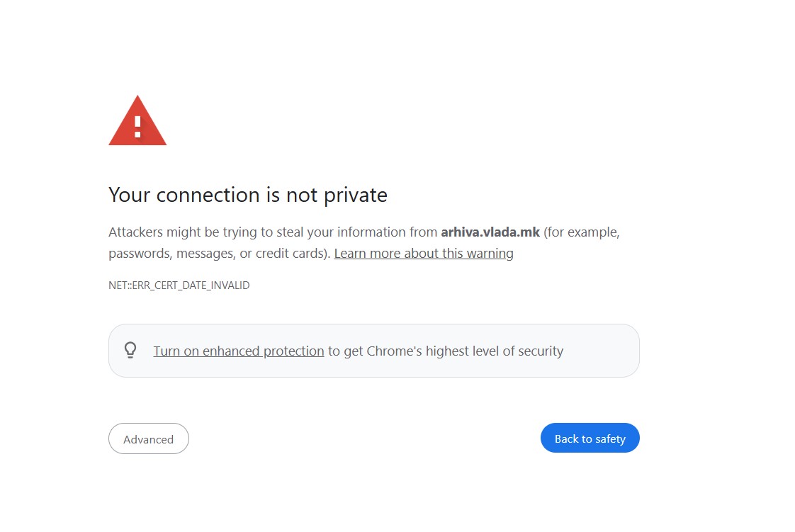Follow the Turn on enhanced protection link
Viewport: 795px width, 532px height.
pyautogui.click(x=238, y=351)
